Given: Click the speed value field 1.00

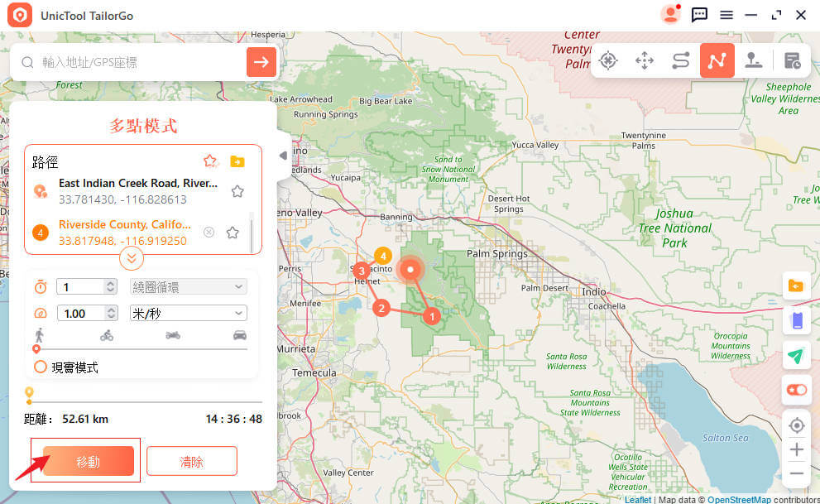Looking at the screenshot, I should coord(82,313).
